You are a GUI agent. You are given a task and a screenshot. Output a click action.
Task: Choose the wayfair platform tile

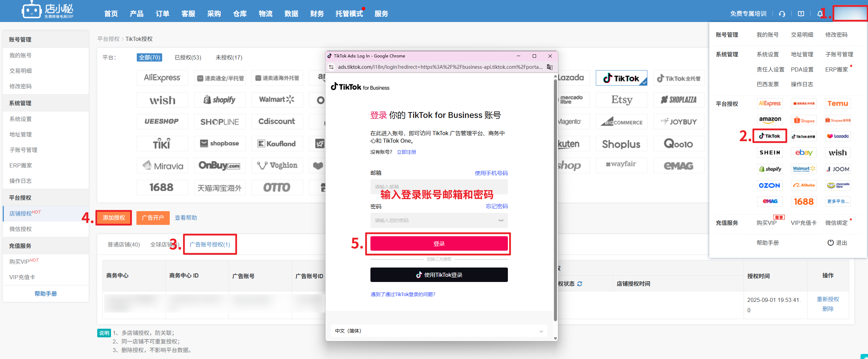click(622, 165)
